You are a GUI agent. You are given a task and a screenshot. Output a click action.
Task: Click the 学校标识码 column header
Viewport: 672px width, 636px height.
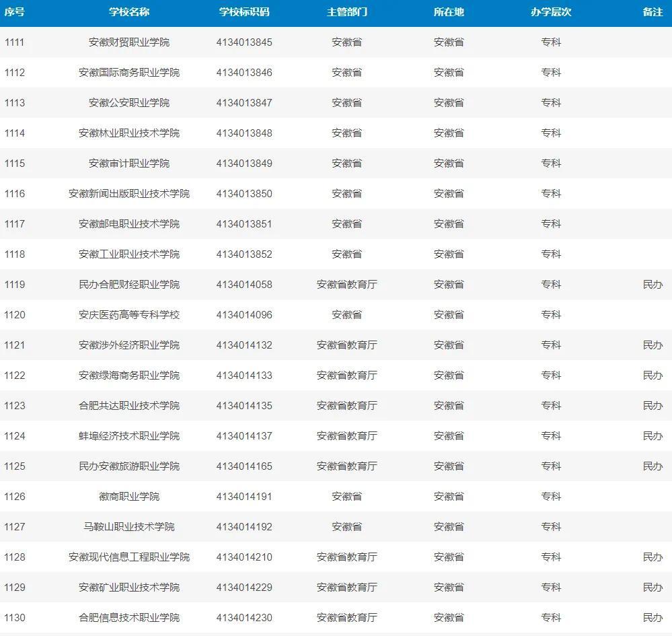point(244,12)
